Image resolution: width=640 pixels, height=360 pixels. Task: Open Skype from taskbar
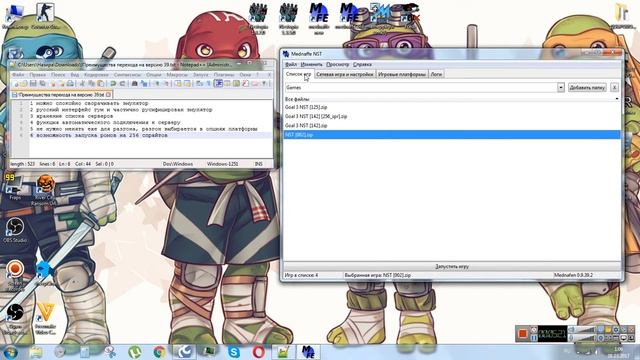tap(234, 352)
